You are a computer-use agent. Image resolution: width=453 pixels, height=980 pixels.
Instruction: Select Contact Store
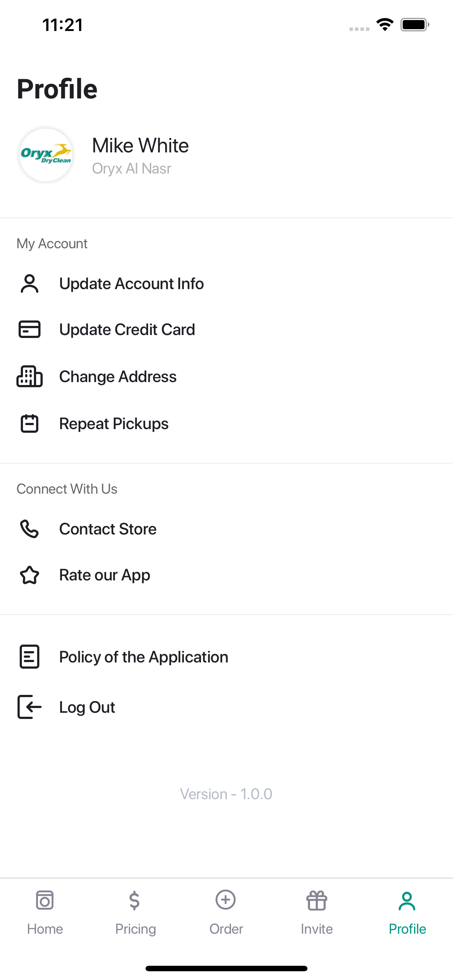click(226, 529)
